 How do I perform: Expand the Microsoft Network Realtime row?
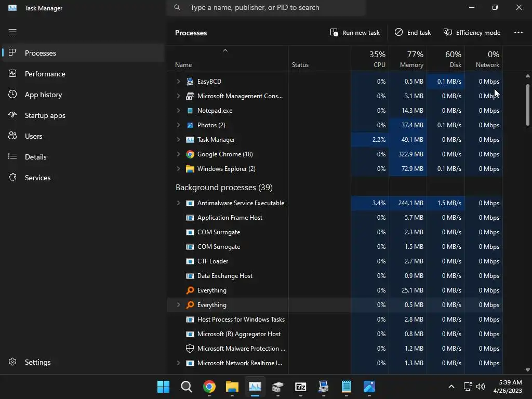click(x=179, y=363)
